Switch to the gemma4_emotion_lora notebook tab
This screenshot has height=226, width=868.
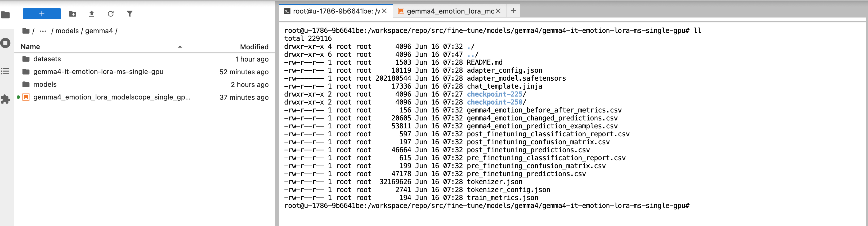point(450,11)
